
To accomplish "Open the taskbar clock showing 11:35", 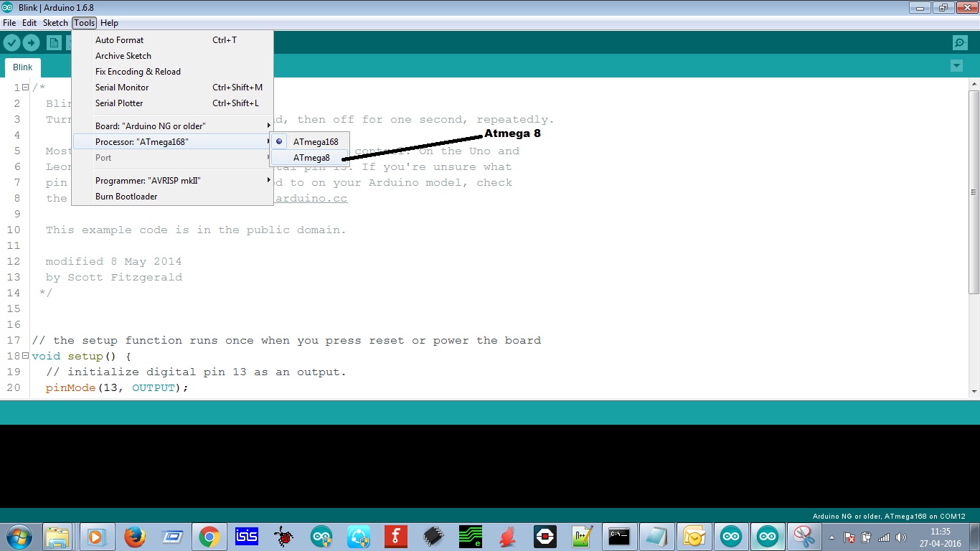I will pyautogui.click(x=940, y=537).
